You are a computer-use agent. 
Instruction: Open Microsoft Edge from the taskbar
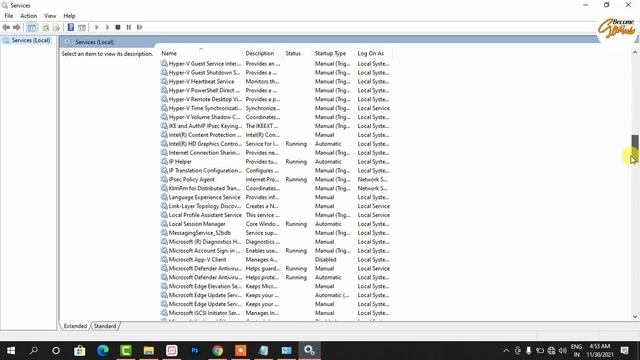(x=103, y=351)
